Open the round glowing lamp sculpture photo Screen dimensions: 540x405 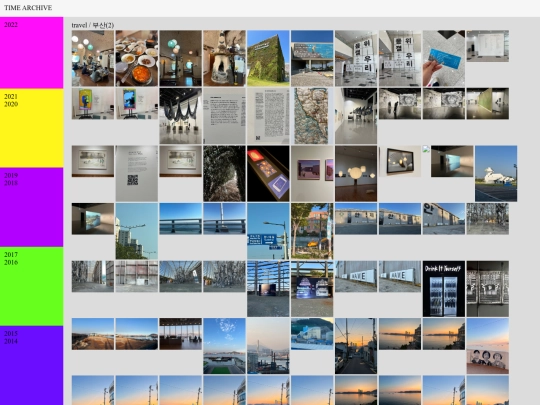(x=356, y=173)
